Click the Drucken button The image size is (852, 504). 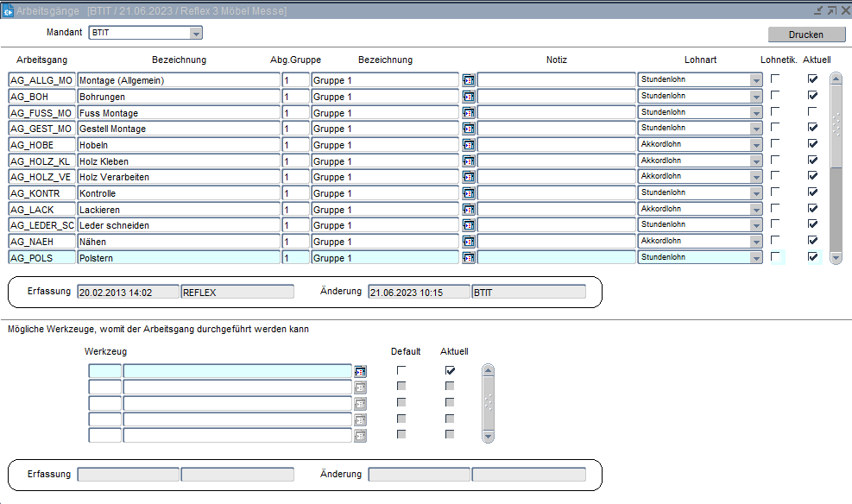click(806, 35)
